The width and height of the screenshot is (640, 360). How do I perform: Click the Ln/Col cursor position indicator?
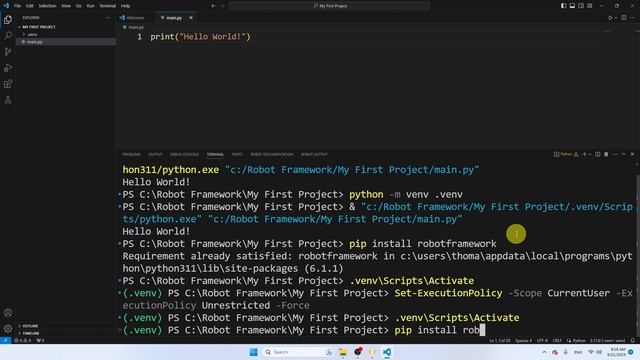click(x=500, y=340)
